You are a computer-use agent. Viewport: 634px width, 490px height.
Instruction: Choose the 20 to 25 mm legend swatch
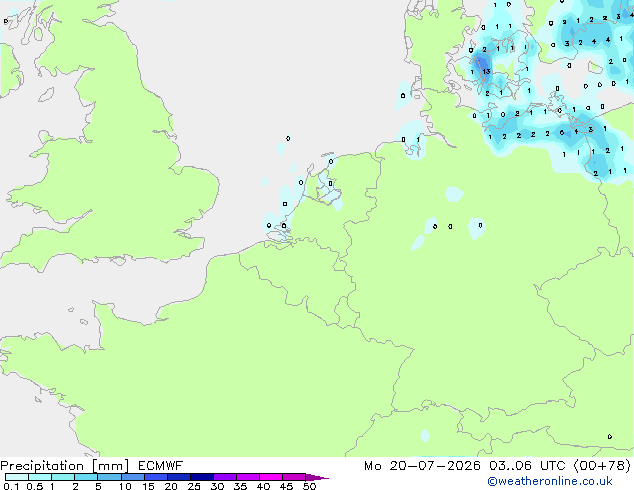[x=179, y=477]
